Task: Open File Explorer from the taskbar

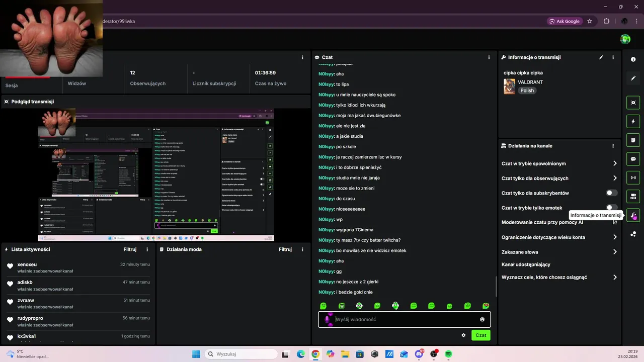Action: pos(345,354)
